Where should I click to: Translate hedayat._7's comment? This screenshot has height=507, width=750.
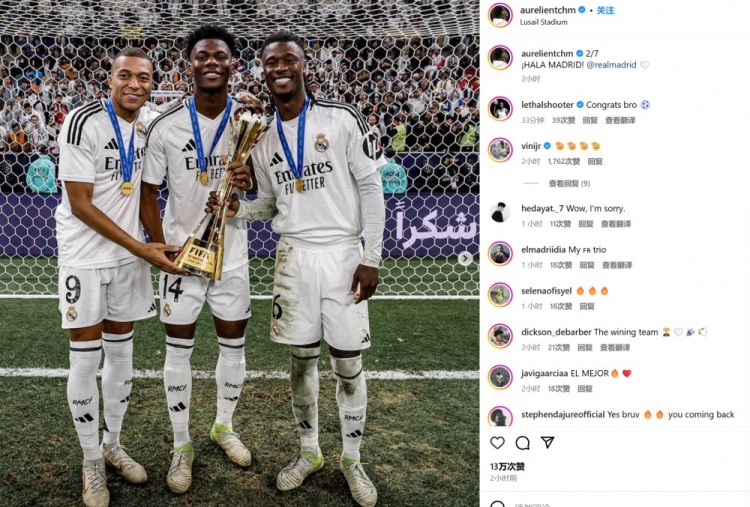[x=616, y=224]
